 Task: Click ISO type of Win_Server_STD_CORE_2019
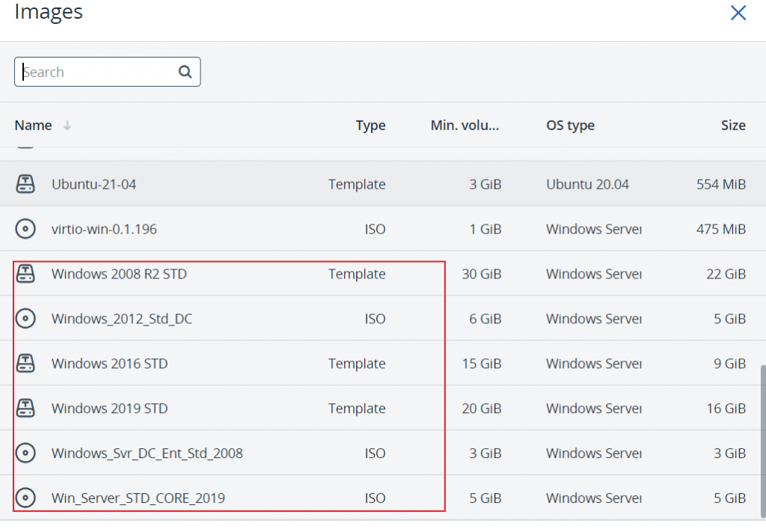coord(376,498)
